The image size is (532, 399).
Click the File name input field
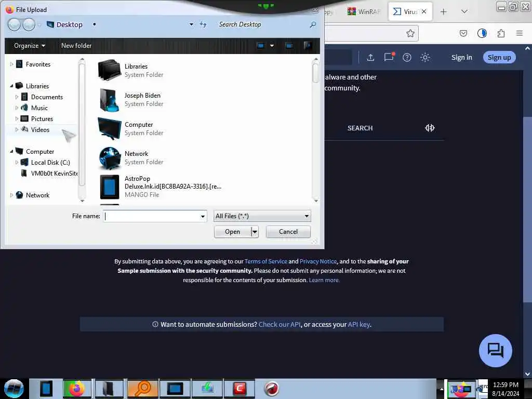[151, 216]
